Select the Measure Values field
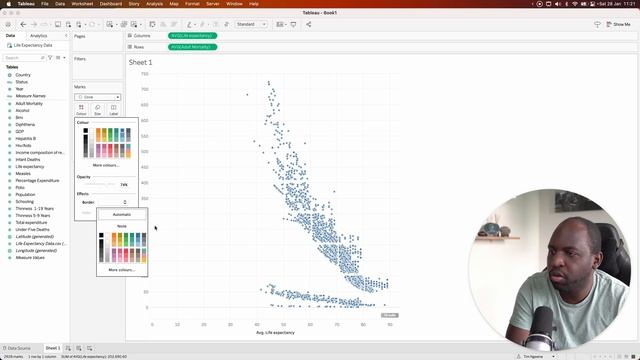The image size is (640, 360). pyautogui.click(x=30, y=258)
